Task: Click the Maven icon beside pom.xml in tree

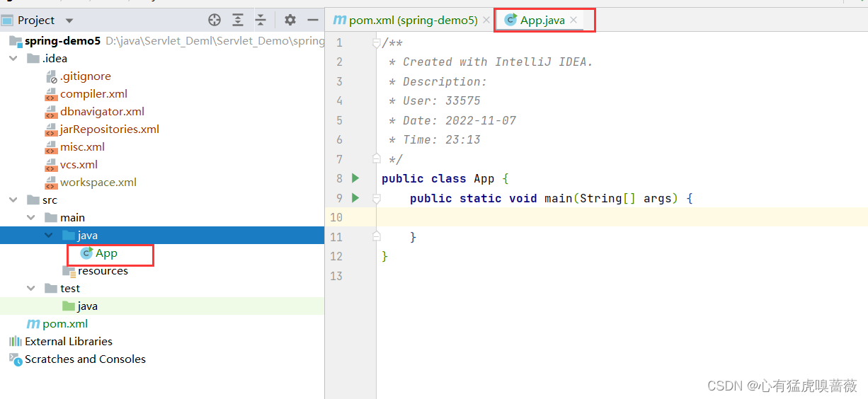Action: coord(33,324)
